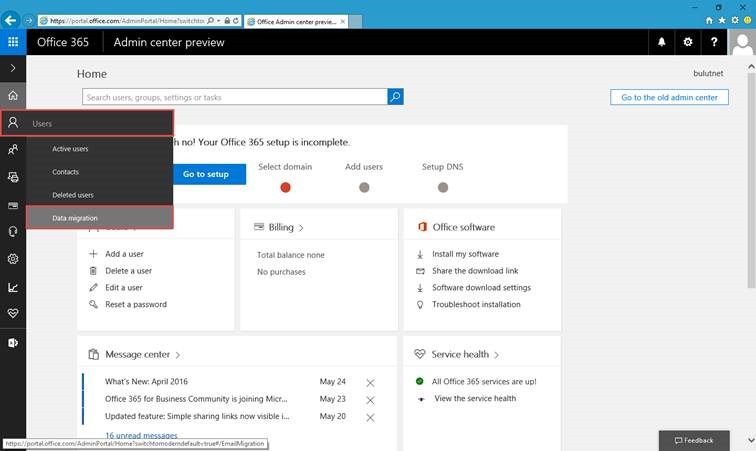
Task: Open the Home icon in sidebar
Action: point(13,96)
